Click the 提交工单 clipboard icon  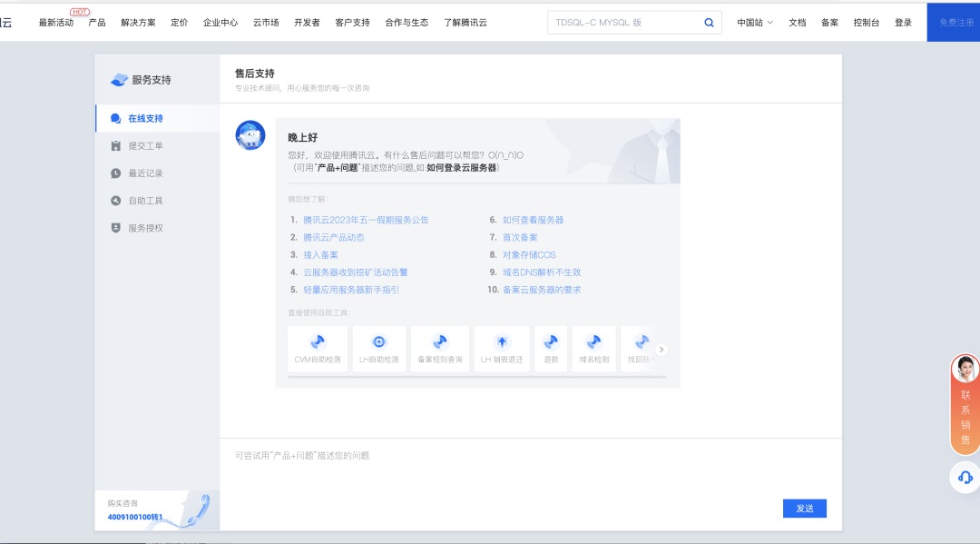[115, 145]
